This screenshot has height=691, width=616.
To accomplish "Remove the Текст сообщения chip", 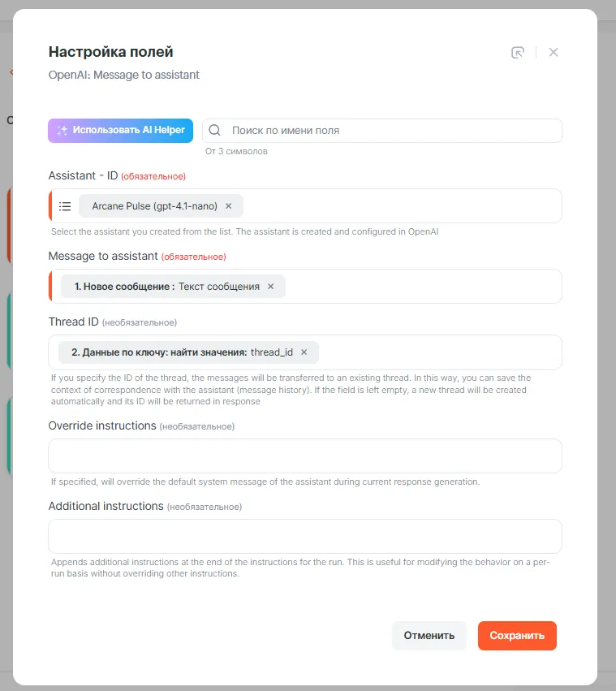I will (271, 287).
